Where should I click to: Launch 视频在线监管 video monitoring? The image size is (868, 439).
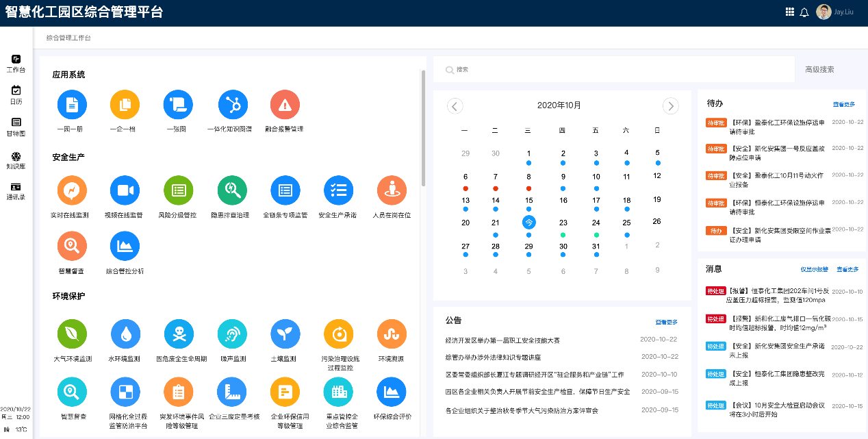point(125,190)
